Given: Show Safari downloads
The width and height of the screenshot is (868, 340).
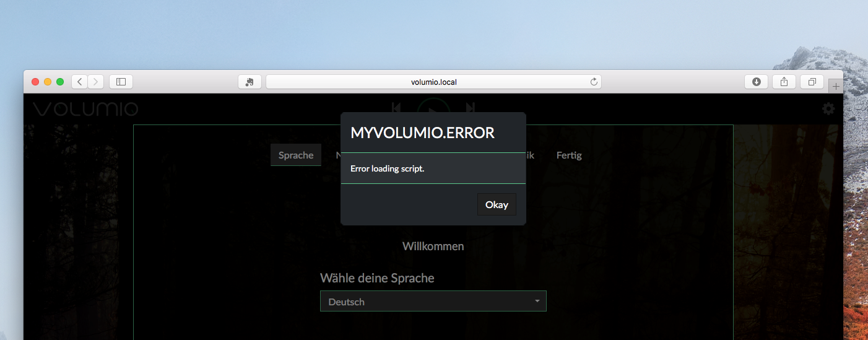Looking at the screenshot, I should click(x=756, y=82).
